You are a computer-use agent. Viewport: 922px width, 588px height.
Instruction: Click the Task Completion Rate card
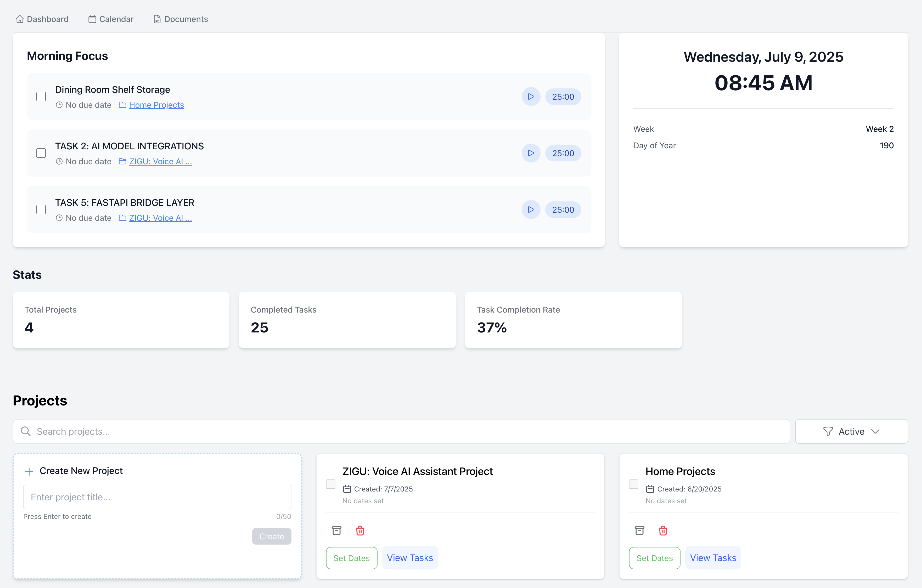coord(573,320)
